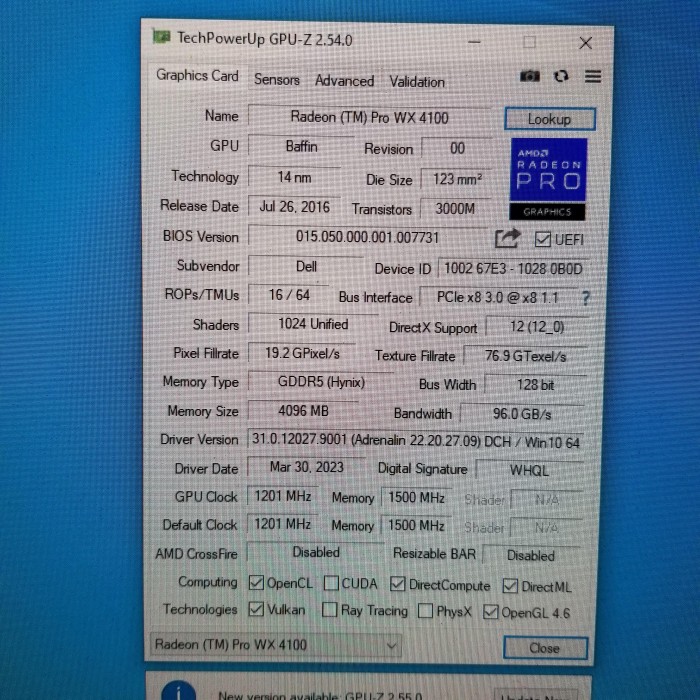
Task: Open the Radeon Pro WX 4100 GPU dropdown
Action: (276, 645)
